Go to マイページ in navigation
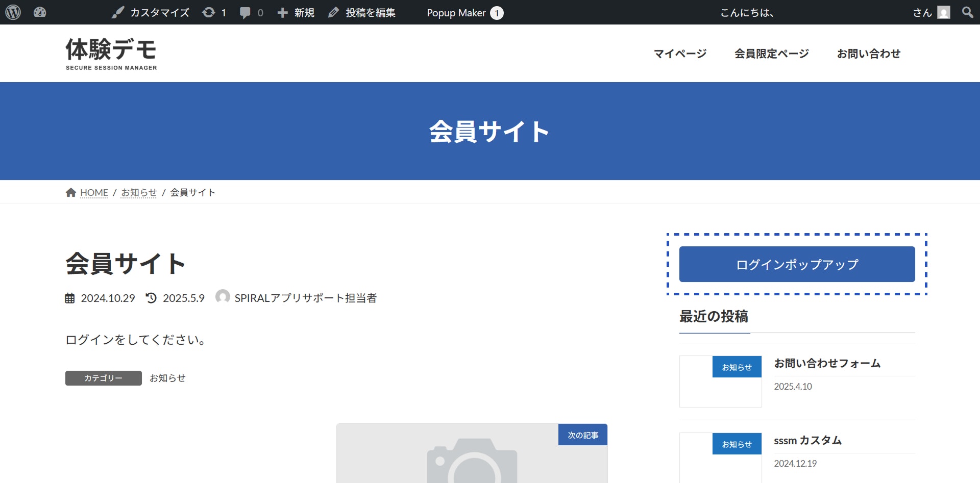The width and height of the screenshot is (980, 483). coord(680,54)
